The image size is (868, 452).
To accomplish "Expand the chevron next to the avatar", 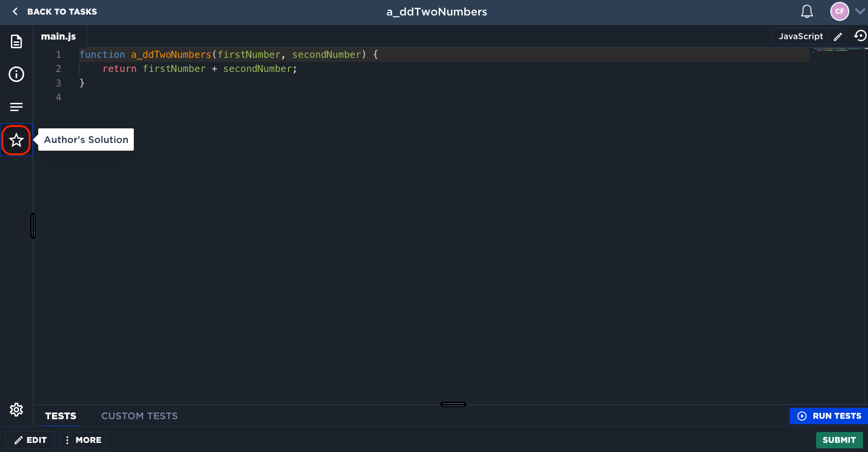I will tap(859, 11).
